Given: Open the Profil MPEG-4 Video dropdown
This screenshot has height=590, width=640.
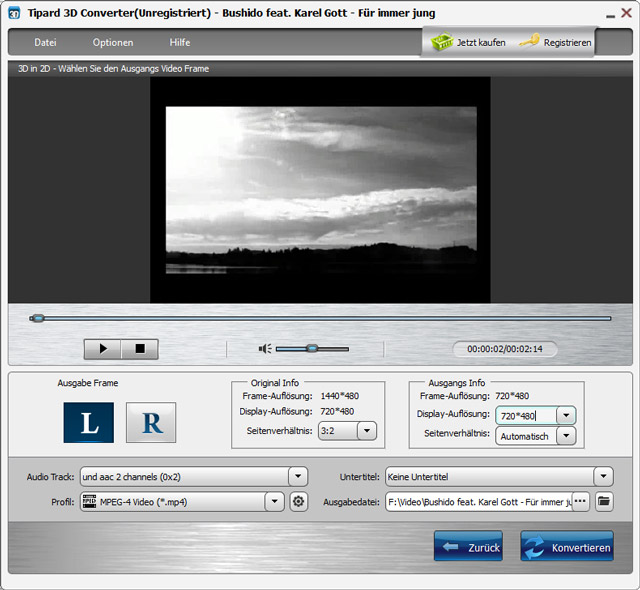Looking at the screenshot, I should pos(274,501).
